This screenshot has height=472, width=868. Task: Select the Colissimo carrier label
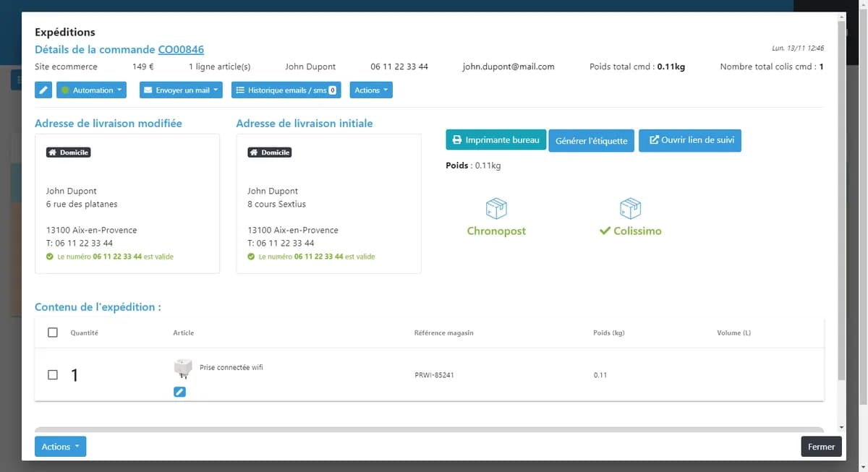631,231
